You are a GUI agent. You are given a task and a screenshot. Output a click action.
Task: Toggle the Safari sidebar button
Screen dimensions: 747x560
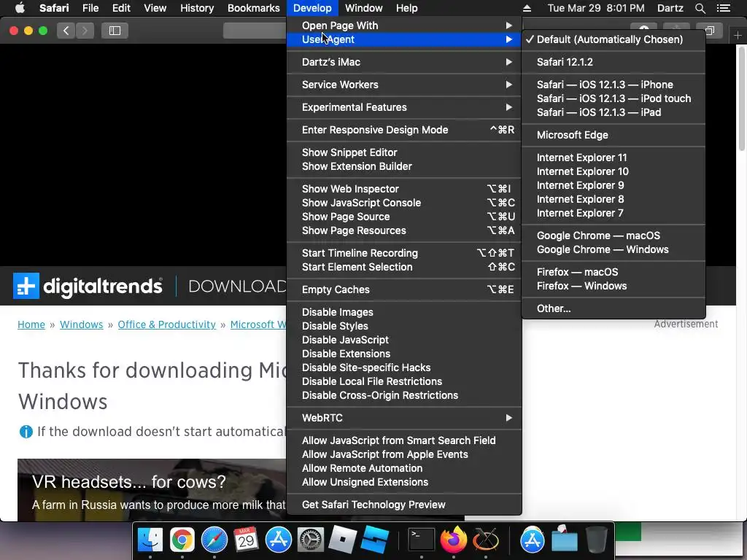(115, 31)
